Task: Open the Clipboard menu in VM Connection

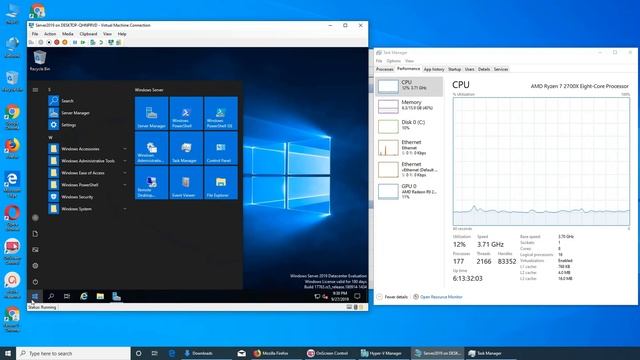Action: tap(89, 34)
